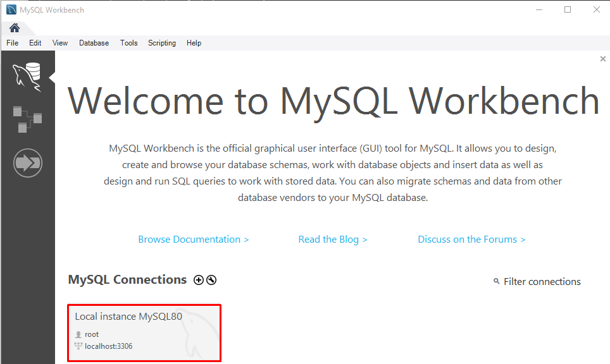Open the Tools menu
Image resolution: width=610 pixels, height=364 pixels.
128,43
